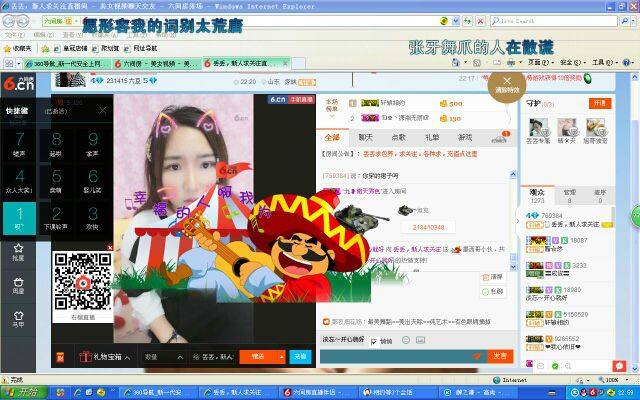Image resolution: width=640 pixels, height=400 pixels.
Task: Switch to the 管理 admin tab
Action: [569, 196]
